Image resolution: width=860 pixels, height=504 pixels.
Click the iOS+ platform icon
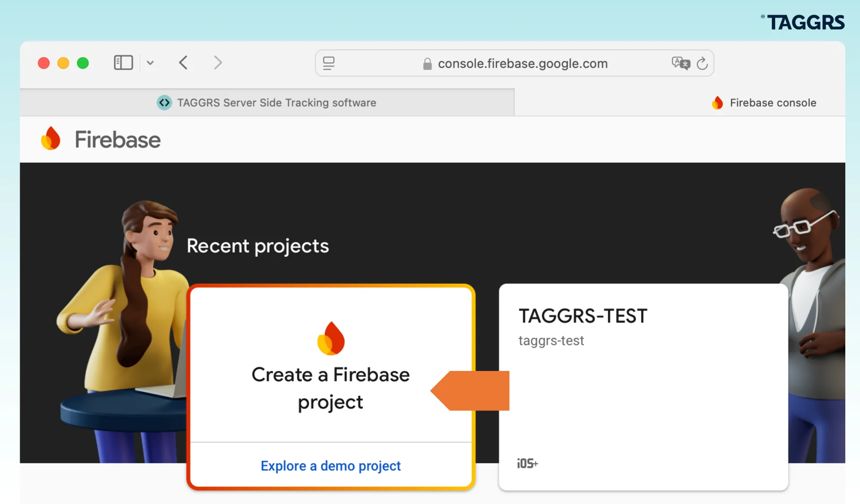pyautogui.click(x=528, y=463)
